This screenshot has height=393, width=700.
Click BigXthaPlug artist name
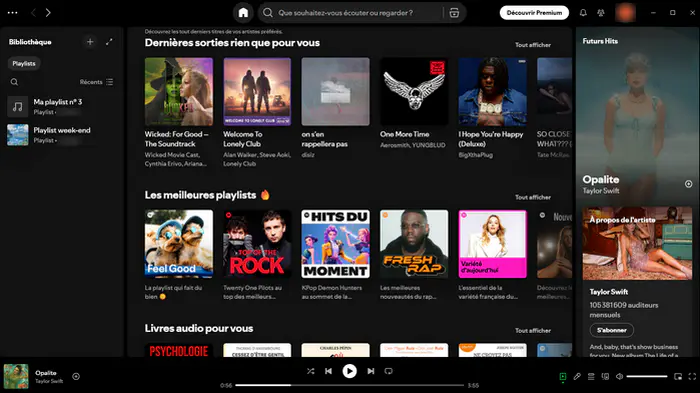475,155
